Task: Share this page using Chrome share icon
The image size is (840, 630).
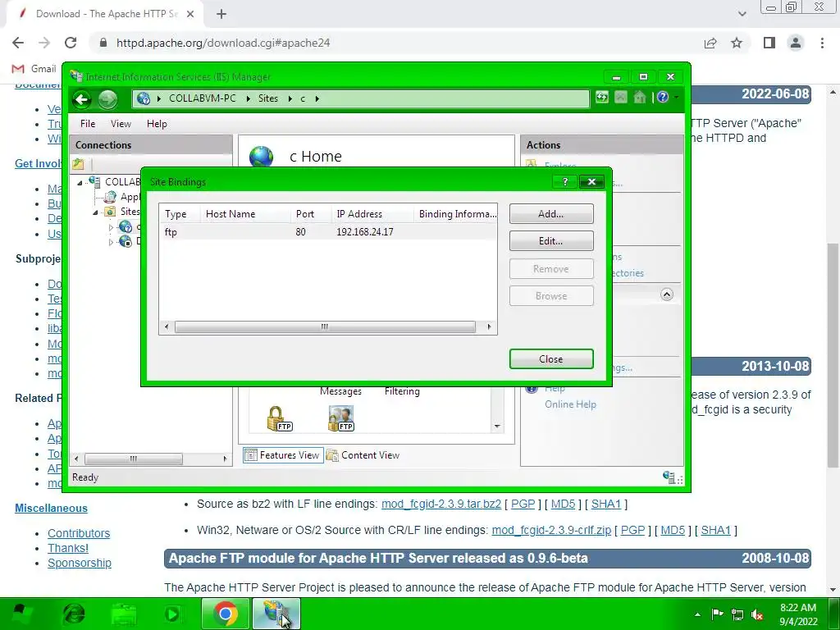Action: [x=710, y=43]
